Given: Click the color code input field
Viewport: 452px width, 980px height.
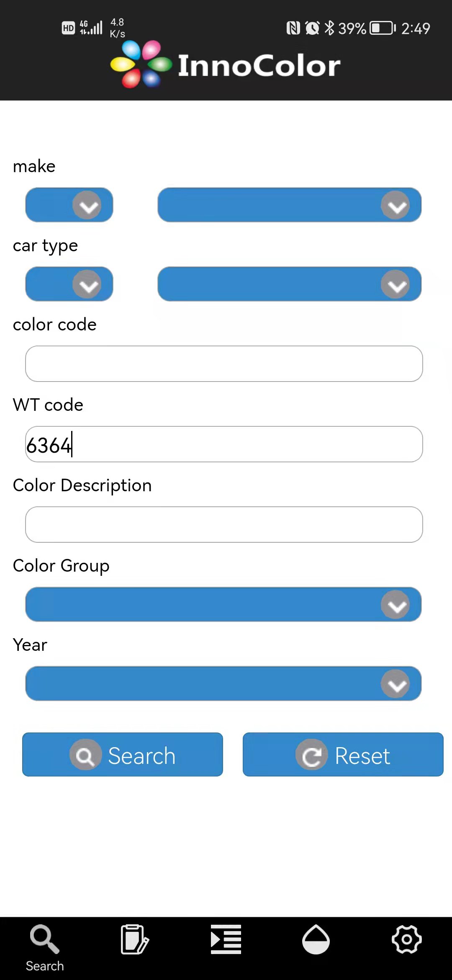Looking at the screenshot, I should coord(224,364).
